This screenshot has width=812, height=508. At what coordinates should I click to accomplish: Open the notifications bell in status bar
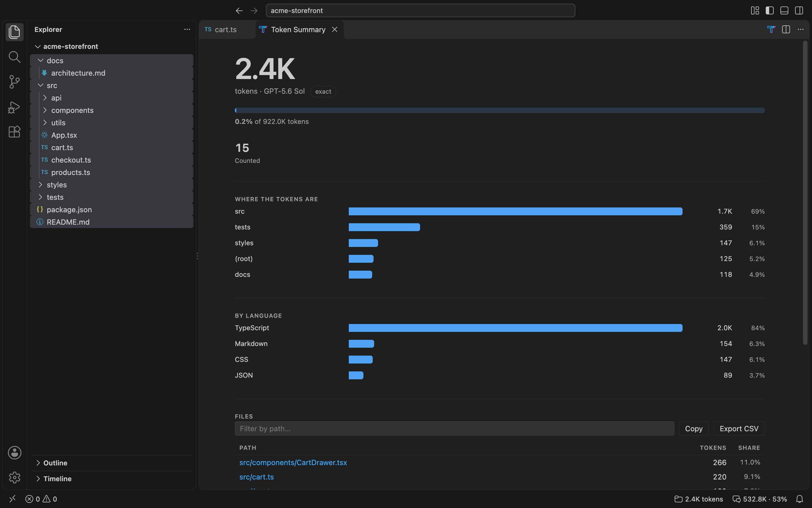800,499
